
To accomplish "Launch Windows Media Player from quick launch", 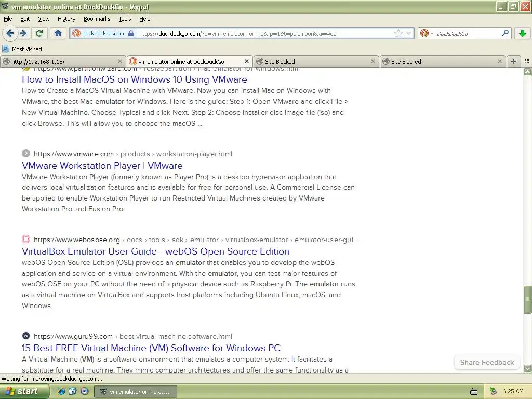I will pyautogui.click(x=85, y=392).
